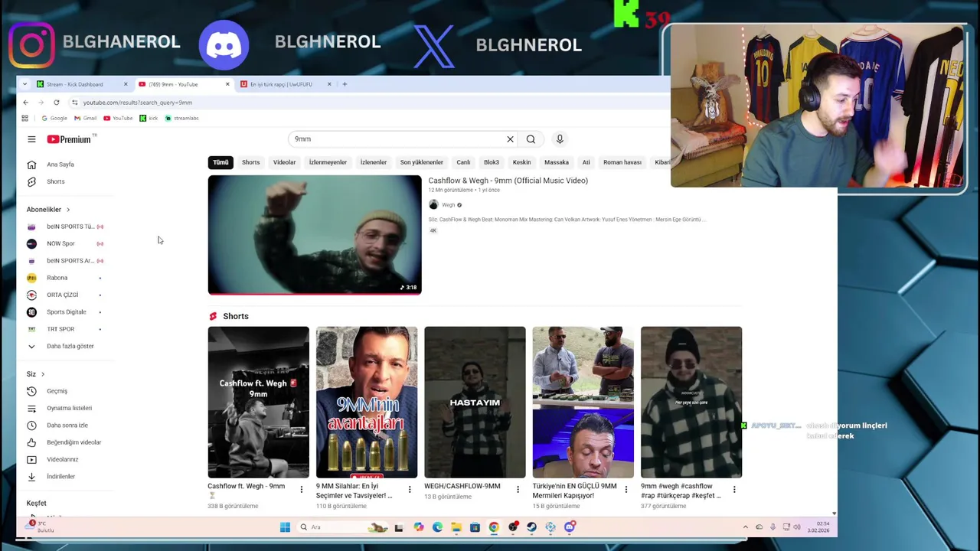The width and height of the screenshot is (980, 551).
Task: Open the browser apps grid icon
Action: (x=24, y=119)
